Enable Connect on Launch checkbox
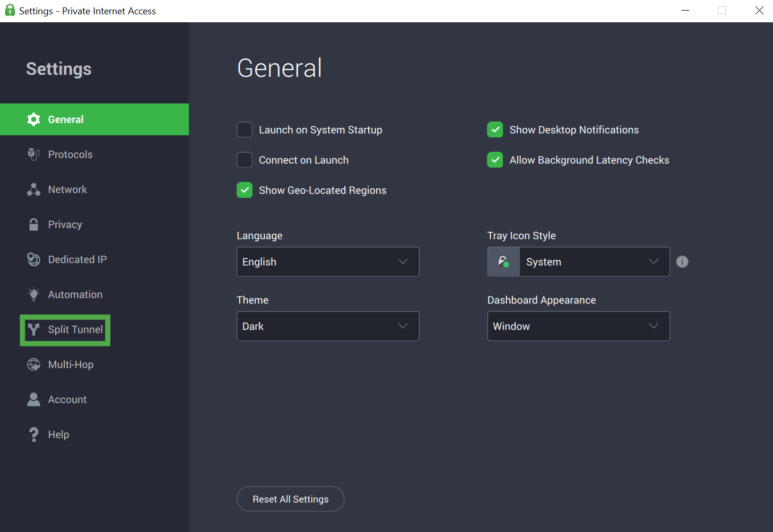This screenshot has width=773, height=532. point(245,160)
